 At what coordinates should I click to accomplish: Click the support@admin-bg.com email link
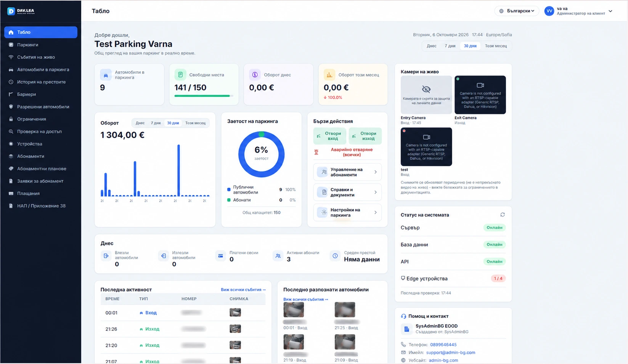point(451,353)
